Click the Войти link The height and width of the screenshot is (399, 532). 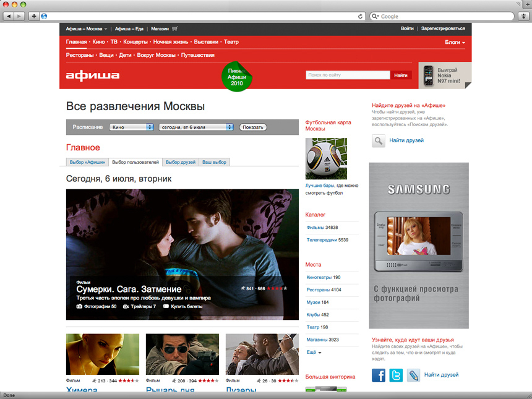(407, 28)
